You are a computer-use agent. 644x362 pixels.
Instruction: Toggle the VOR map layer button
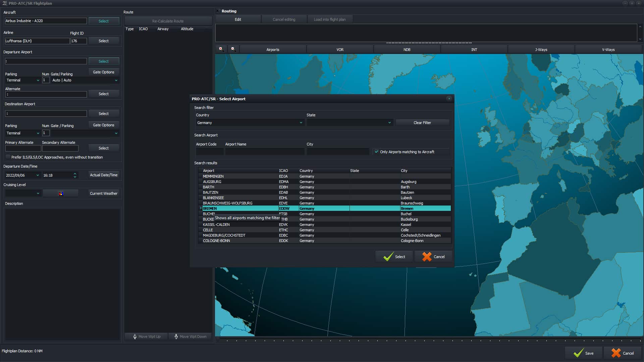coord(340,50)
